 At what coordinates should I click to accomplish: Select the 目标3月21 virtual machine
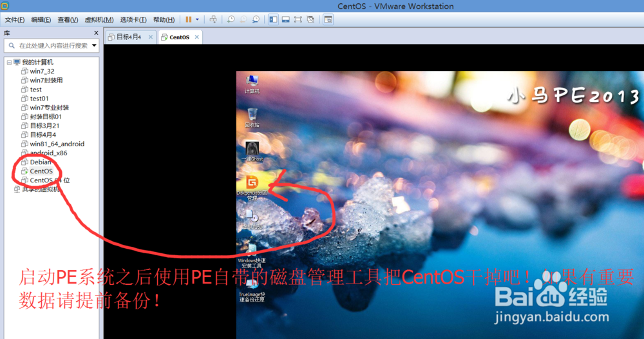click(44, 126)
